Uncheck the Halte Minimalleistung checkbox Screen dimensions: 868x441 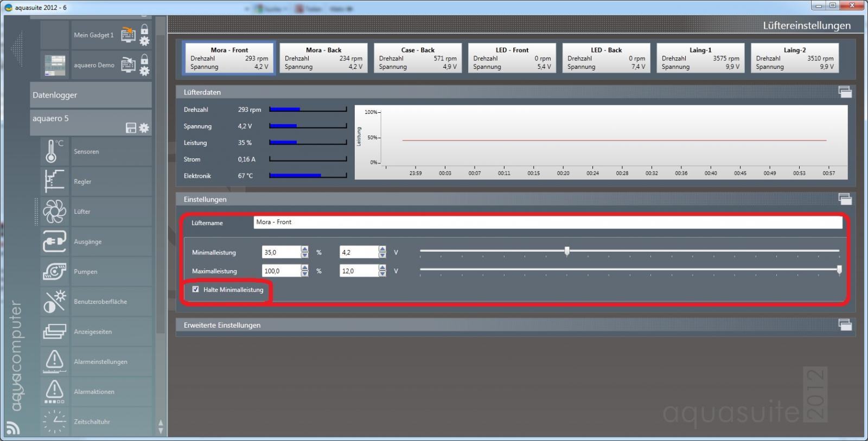(x=195, y=289)
